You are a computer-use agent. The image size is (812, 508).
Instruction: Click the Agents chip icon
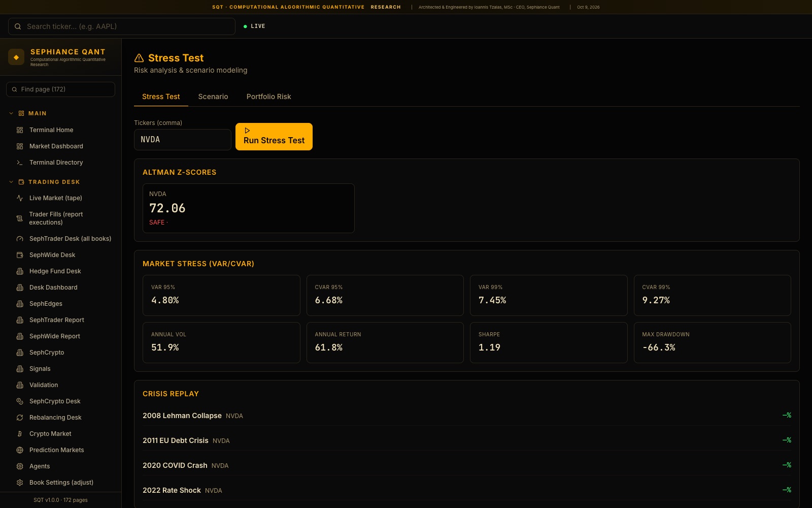point(20,466)
